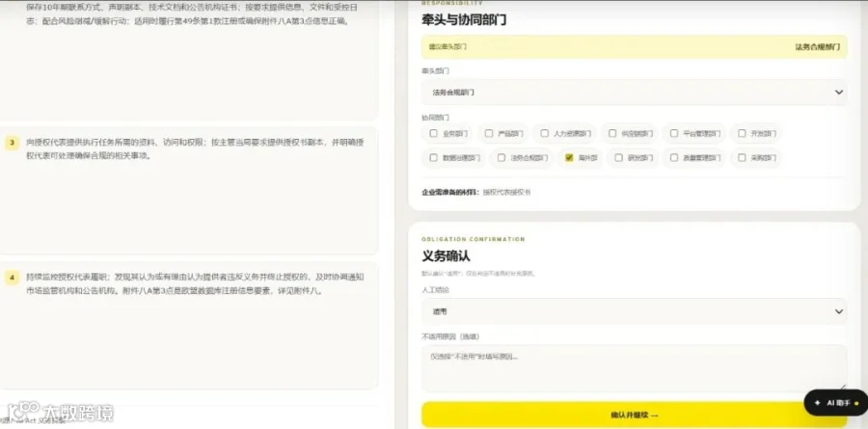Viewport: 868px width, 429px height.
Task: Click the 牵头与协同部门 section heading
Action: tap(464, 20)
